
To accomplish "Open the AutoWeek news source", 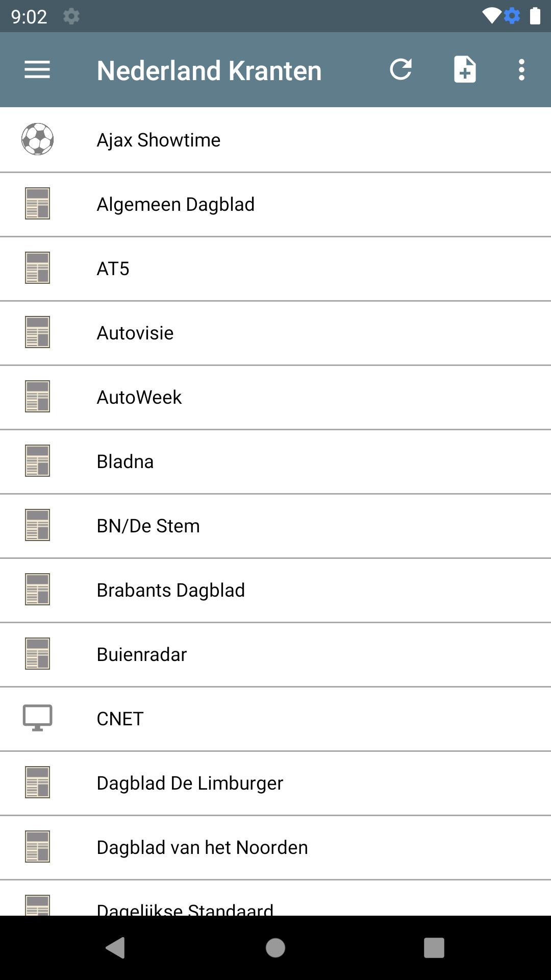I will tap(139, 397).
